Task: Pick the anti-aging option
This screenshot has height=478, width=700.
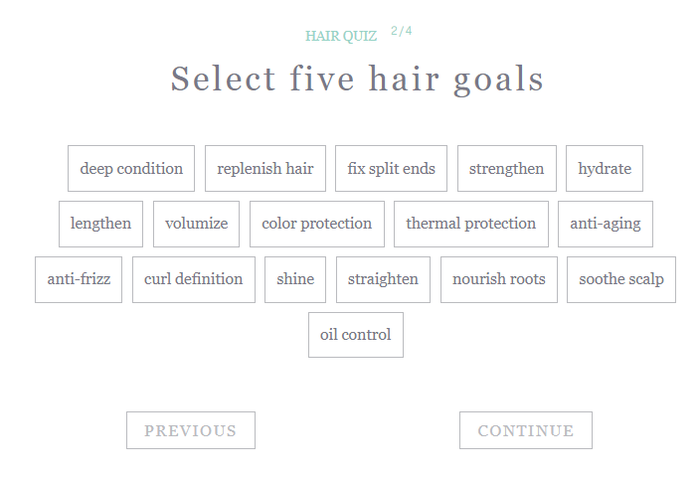Action: [605, 224]
